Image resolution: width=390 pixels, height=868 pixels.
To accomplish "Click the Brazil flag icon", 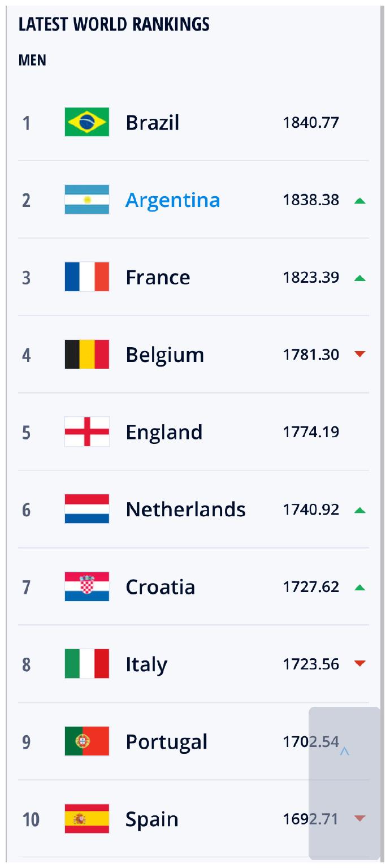I will (x=87, y=122).
